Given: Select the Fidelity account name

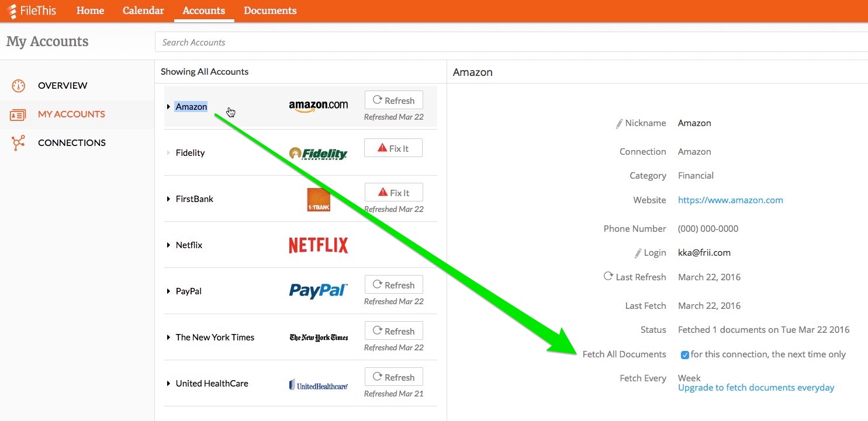Looking at the screenshot, I should click(x=190, y=153).
